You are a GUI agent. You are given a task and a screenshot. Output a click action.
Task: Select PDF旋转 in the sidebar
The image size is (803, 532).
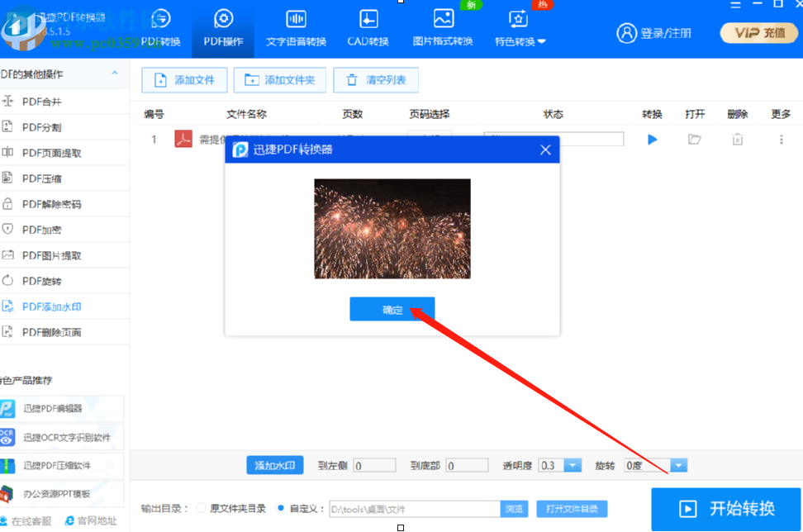point(64,281)
